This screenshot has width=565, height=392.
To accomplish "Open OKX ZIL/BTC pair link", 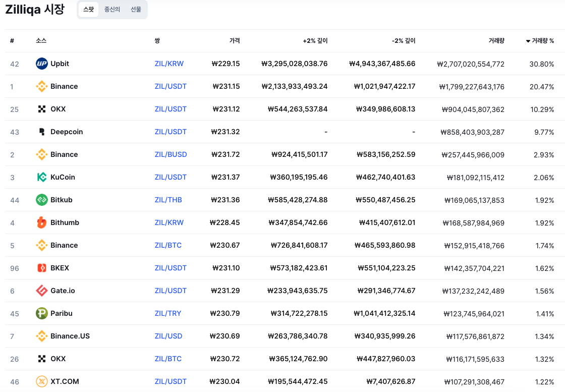I will (168, 359).
